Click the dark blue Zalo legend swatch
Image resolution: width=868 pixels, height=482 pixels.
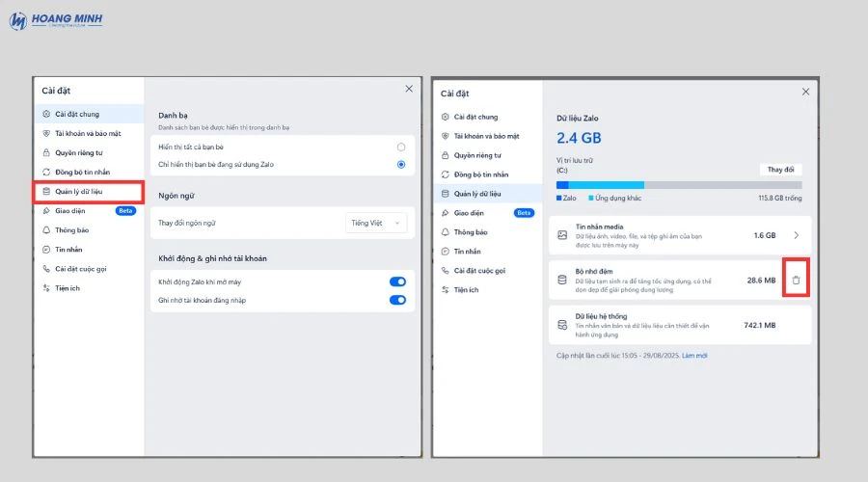[x=559, y=199]
